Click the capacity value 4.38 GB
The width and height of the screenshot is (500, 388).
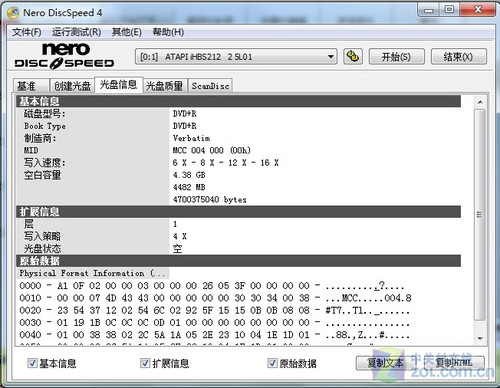pyautogui.click(x=189, y=175)
